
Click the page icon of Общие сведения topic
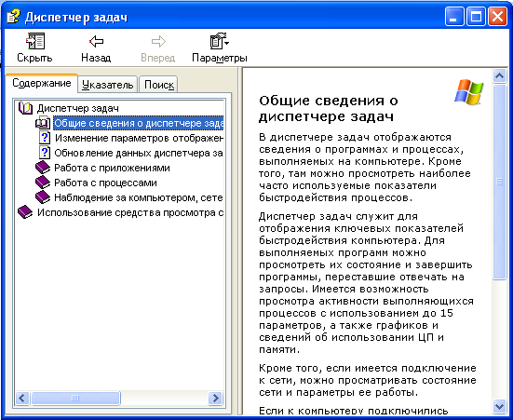point(43,123)
